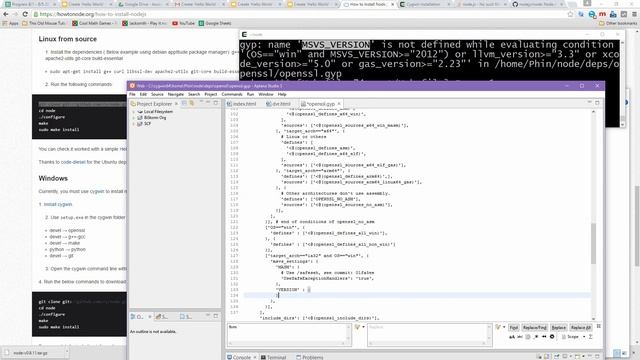Toggle whole word search option

click(520, 337)
